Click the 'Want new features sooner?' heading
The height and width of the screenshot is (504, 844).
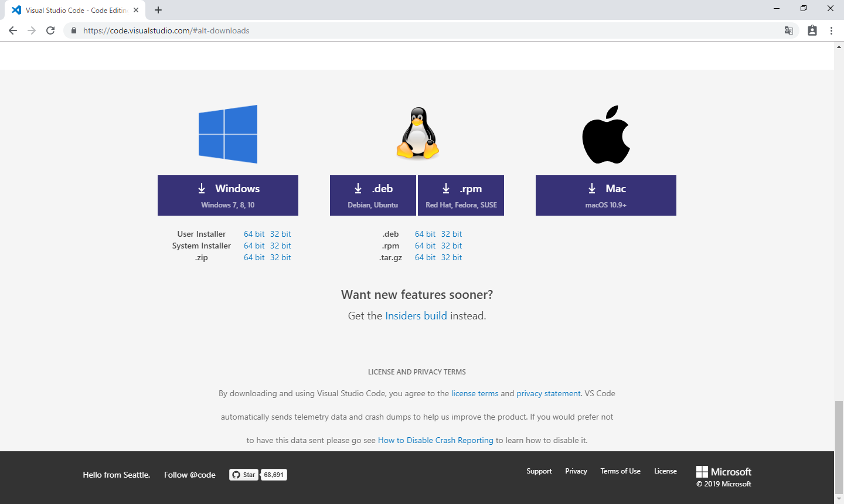pos(417,294)
